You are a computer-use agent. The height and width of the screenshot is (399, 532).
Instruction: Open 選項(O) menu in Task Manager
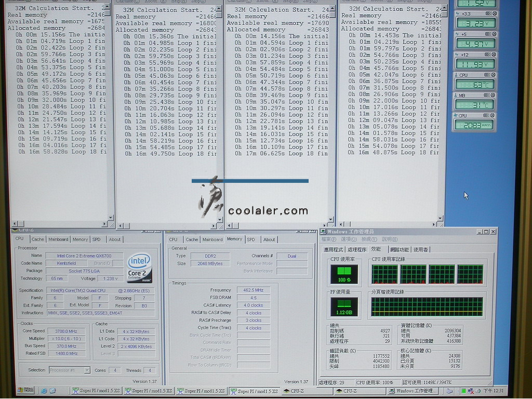tap(349, 239)
